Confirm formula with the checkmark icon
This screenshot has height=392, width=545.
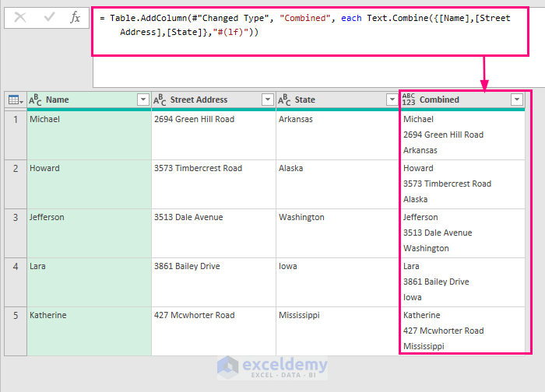click(49, 16)
